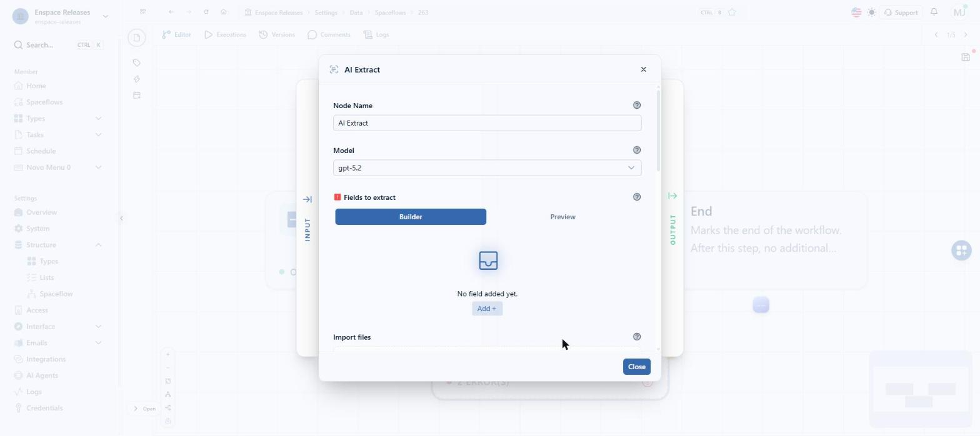Click the INPUT panel arrow icon

[x=307, y=200]
